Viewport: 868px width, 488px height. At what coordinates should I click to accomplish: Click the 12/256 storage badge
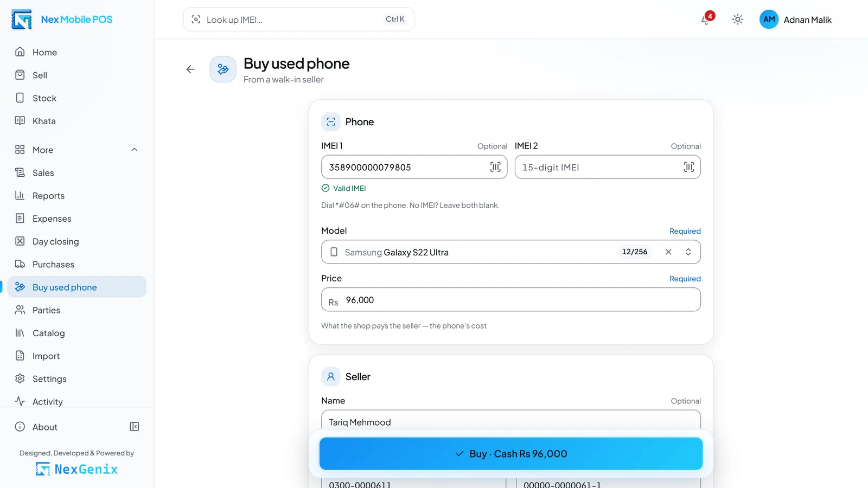635,252
